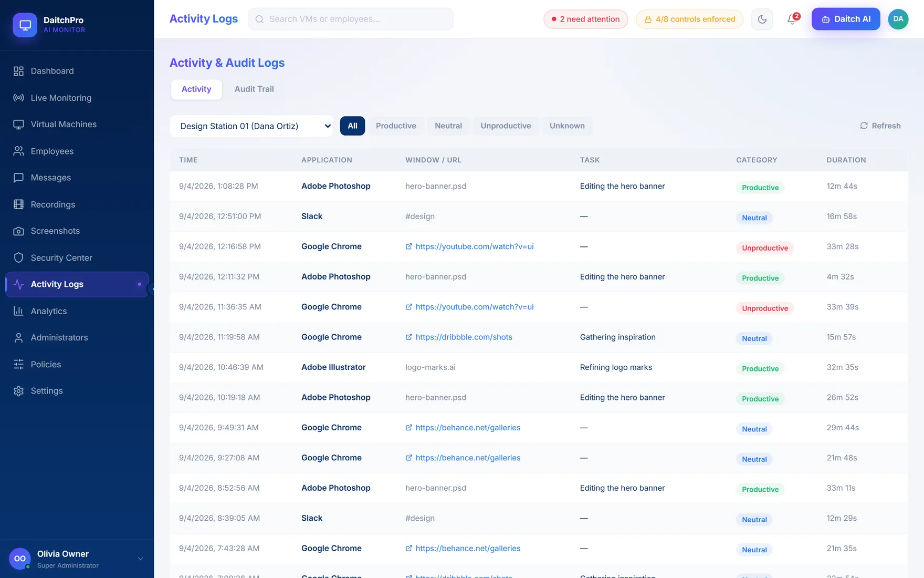Click the Duration column header
The height and width of the screenshot is (578, 924).
pos(846,160)
